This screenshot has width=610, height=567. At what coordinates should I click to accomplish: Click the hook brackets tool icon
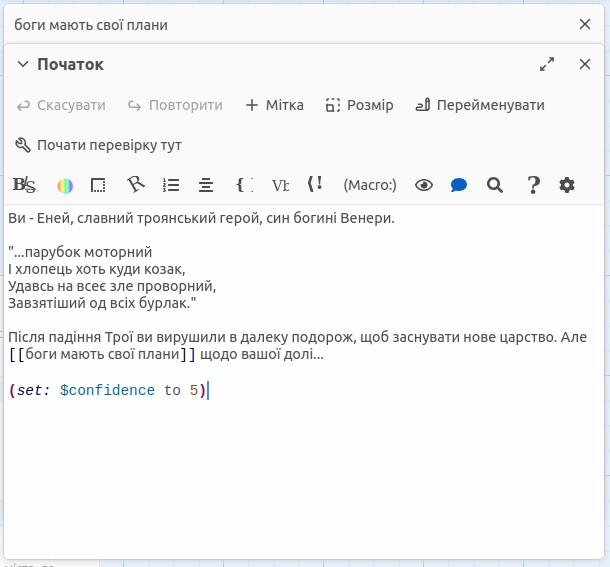click(x=243, y=185)
